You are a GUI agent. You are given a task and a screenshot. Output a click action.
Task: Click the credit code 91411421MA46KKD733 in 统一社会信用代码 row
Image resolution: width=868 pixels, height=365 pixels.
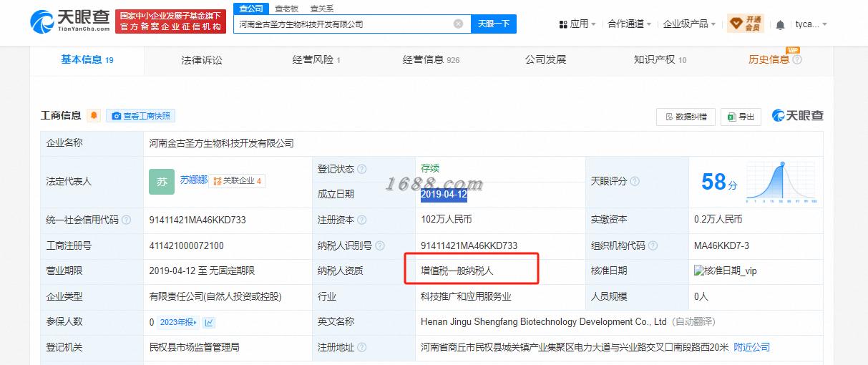(x=198, y=220)
